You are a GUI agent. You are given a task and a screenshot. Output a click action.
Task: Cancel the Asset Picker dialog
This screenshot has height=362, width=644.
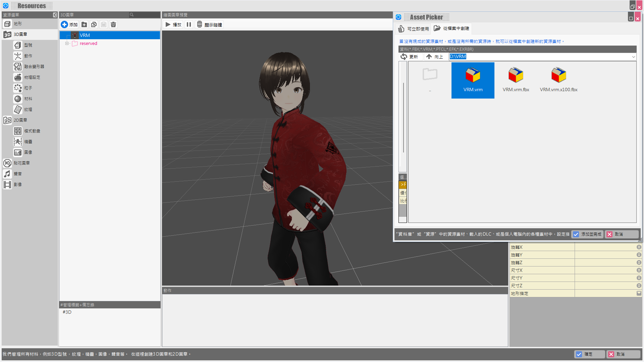pyautogui.click(x=622, y=234)
